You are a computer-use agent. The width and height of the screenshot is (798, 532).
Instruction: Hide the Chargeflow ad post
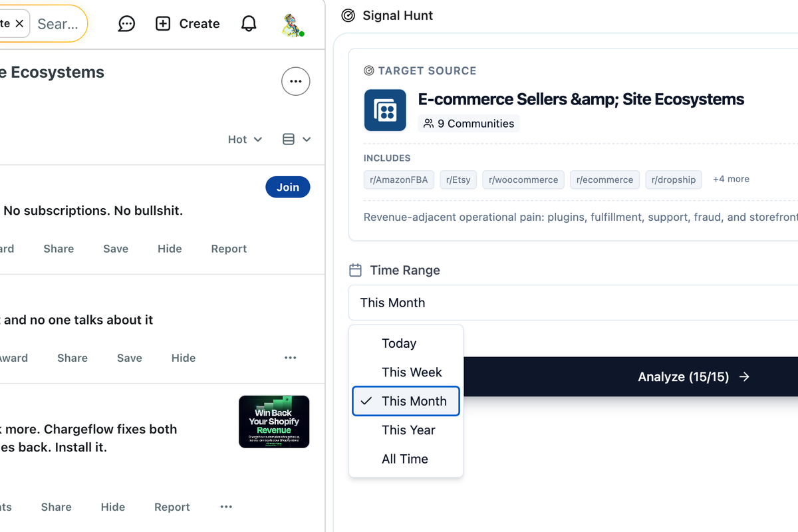[x=113, y=507]
